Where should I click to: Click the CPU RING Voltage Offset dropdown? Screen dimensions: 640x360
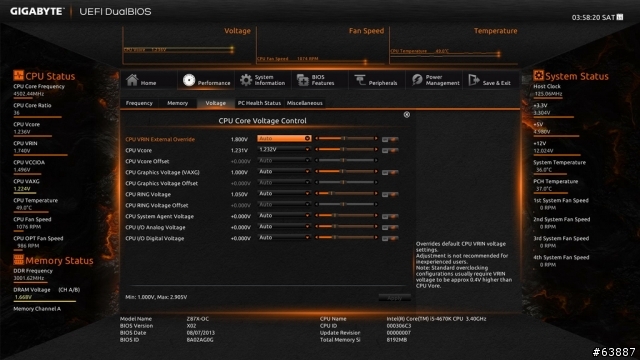[x=284, y=204]
